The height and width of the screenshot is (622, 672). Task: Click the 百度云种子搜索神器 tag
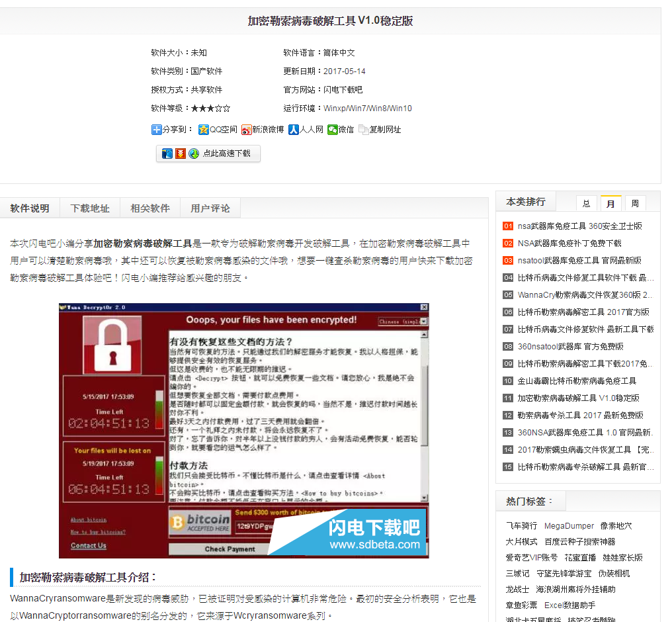(x=580, y=541)
